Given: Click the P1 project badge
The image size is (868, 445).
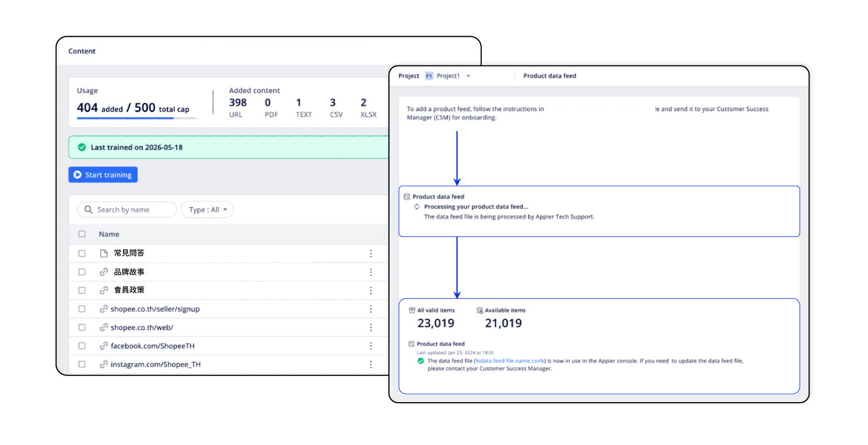Looking at the screenshot, I should 429,76.
